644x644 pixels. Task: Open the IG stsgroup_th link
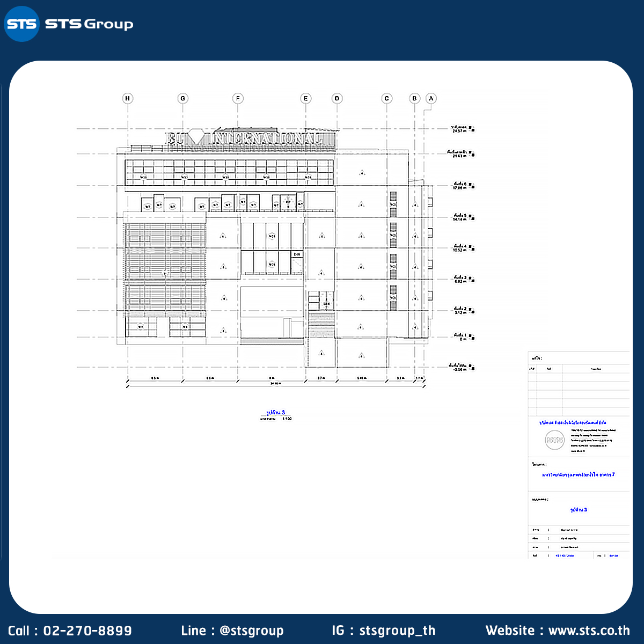click(x=383, y=631)
